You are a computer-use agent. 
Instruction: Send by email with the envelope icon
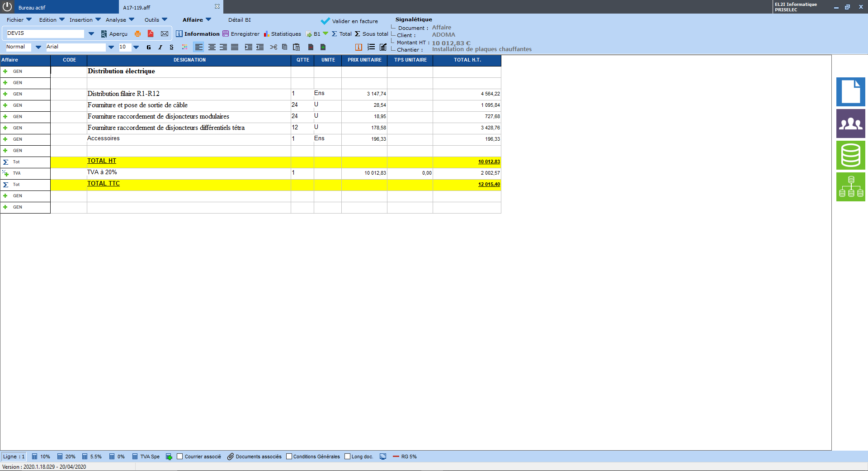pos(165,34)
